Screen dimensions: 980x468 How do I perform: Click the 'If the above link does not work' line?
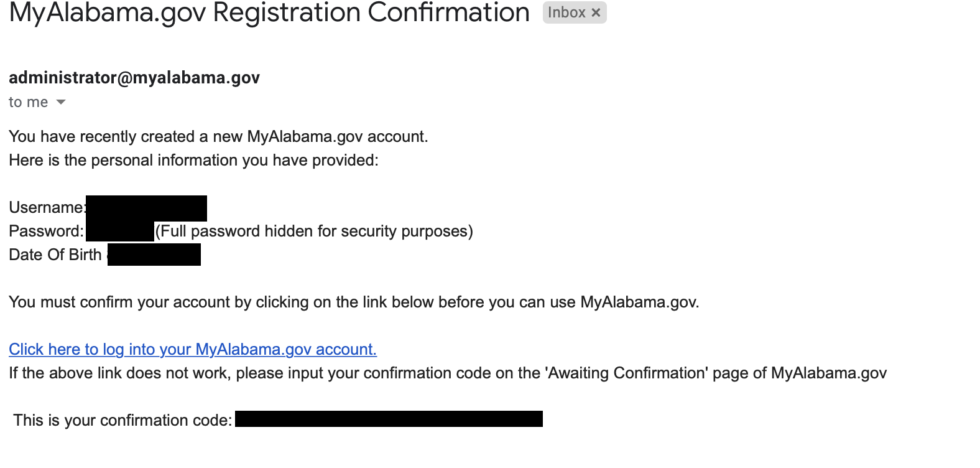point(448,373)
